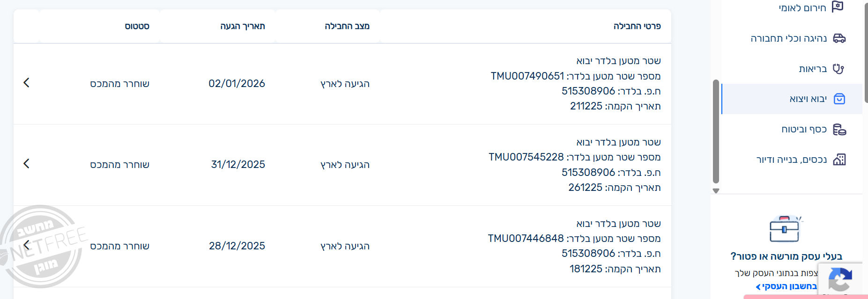Expand the row for shipment TMU007490651
The width and height of the screenshot is (868, 299).
(26, 83)
